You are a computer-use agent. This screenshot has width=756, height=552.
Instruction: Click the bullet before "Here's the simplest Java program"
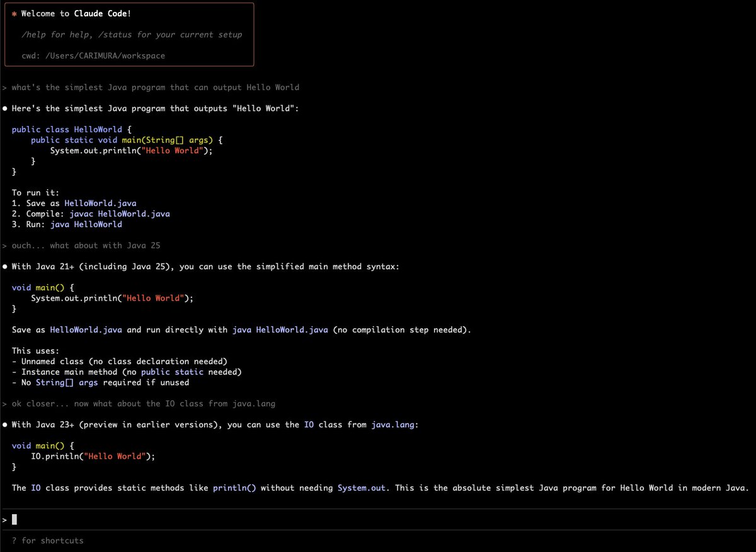pos(5,108)
